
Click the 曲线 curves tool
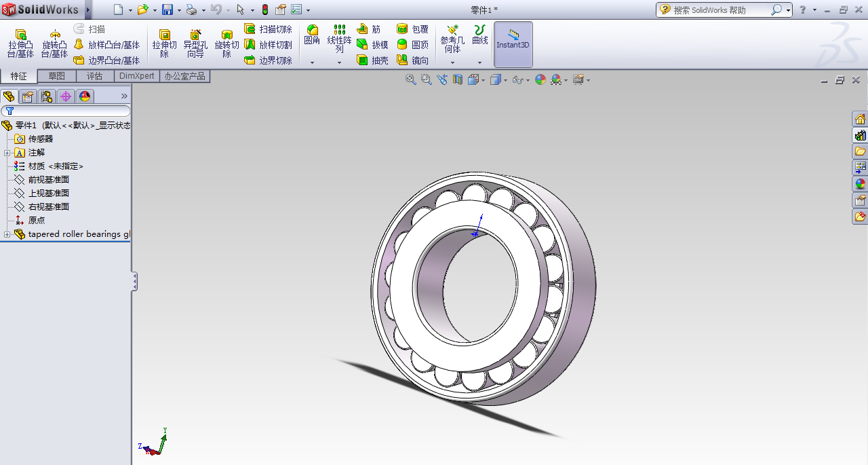click(x=480, y=35)
